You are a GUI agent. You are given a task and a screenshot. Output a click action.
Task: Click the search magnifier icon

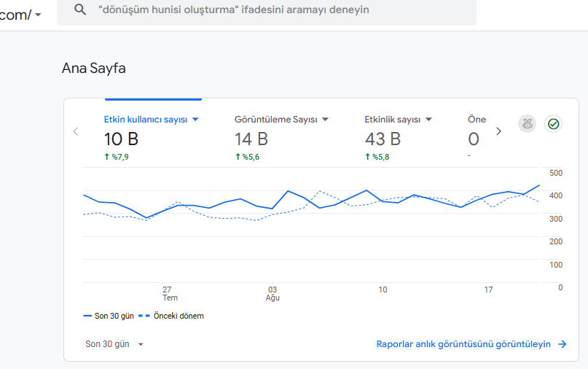tap(80, 9)
